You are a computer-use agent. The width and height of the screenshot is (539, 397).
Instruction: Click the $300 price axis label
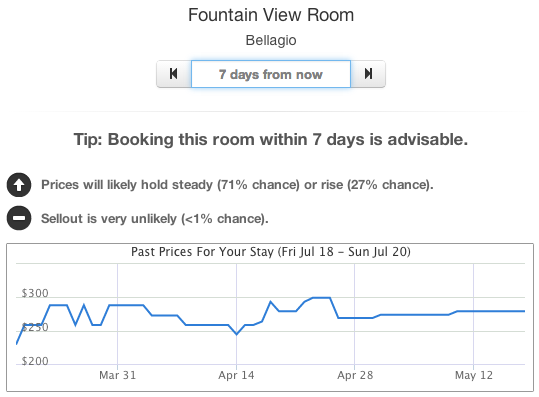(x=35, y=293)
